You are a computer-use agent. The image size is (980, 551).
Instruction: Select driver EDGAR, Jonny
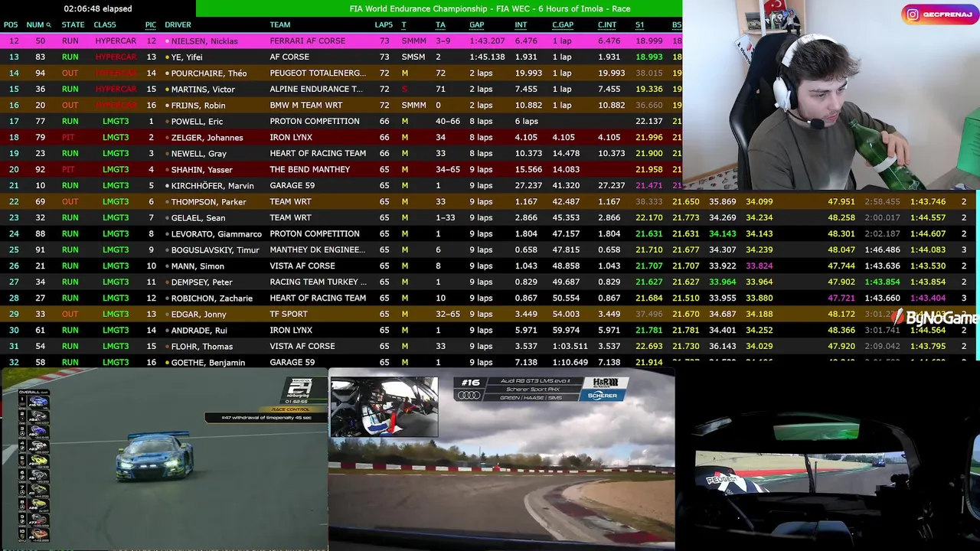click(x=198, y=315)
